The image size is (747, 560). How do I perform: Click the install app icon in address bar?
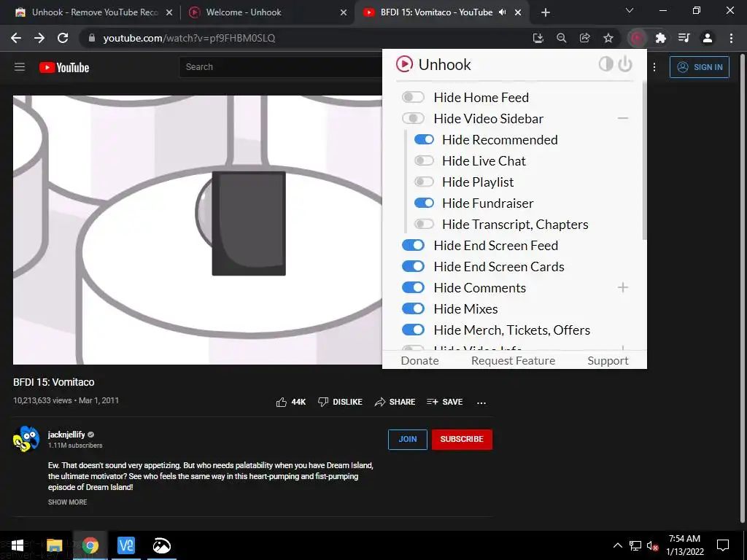[x=538, y=38]
